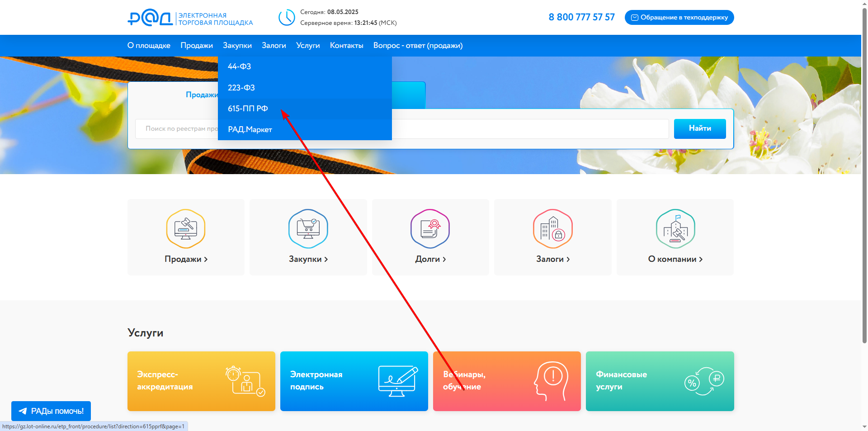Click the Серверное время 13:21:45 text

(x=349, y=23)
